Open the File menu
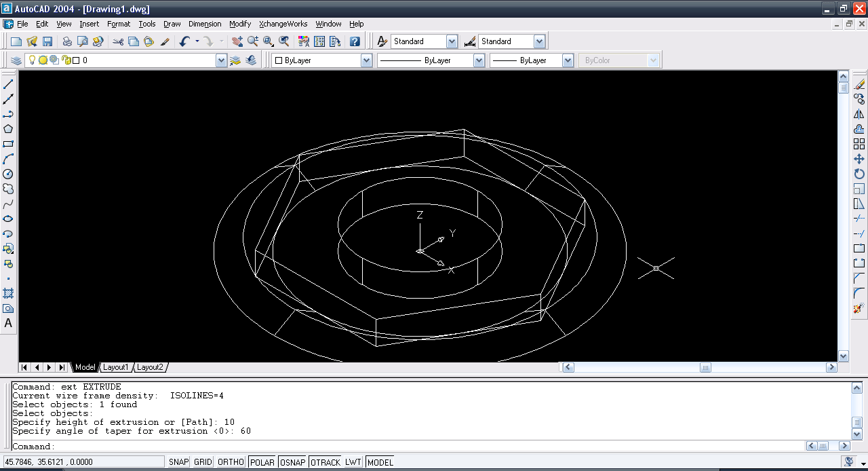Viewport: 868px width, 471px height. (22, 24)
